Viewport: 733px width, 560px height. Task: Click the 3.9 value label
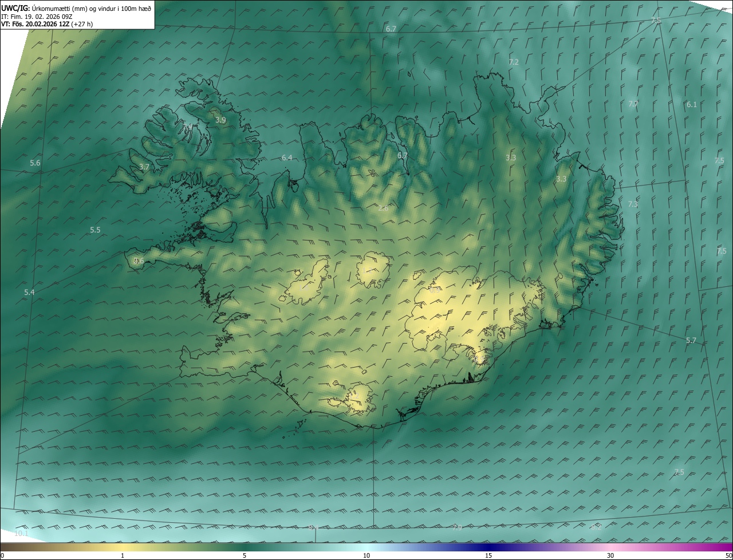[220, 120]
